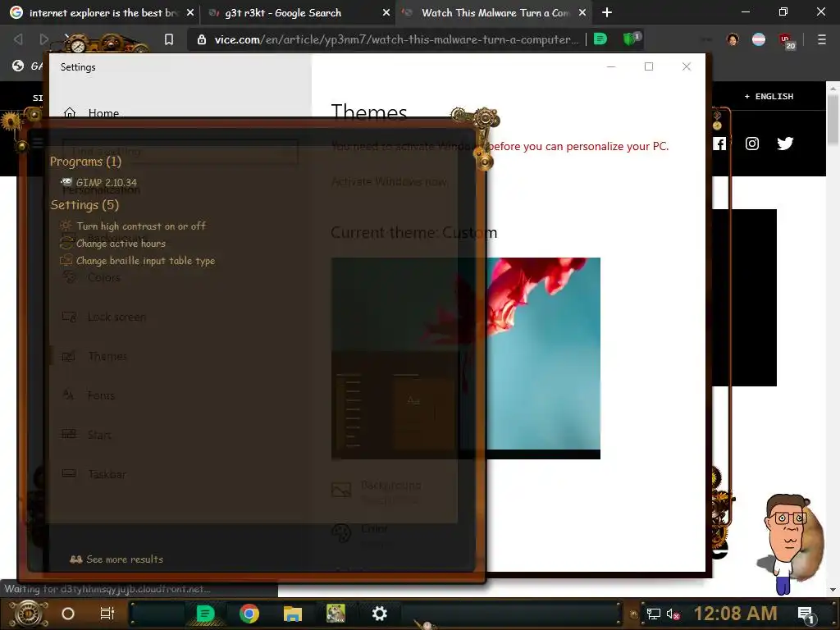840x630 pixels.
Task: Open Cortana circle icon on taskbar
Action: [x=68, y=614]
